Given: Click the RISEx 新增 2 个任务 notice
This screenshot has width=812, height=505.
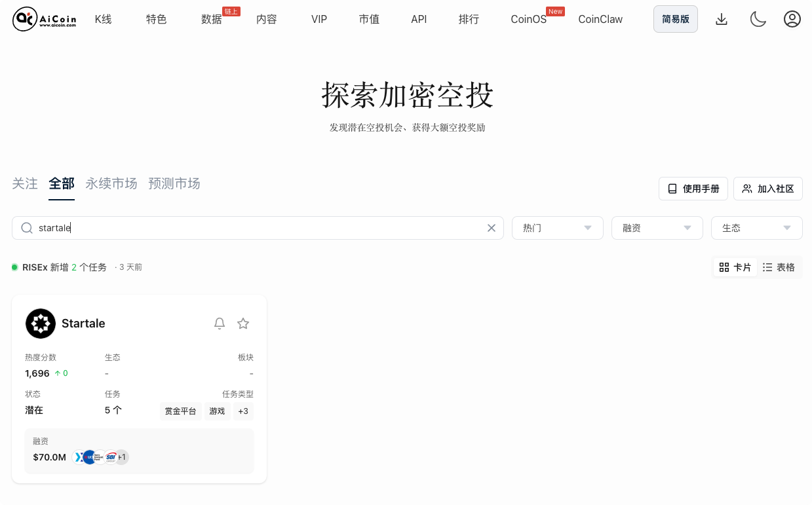Looking at the screenshot, I should pos(64,267).
